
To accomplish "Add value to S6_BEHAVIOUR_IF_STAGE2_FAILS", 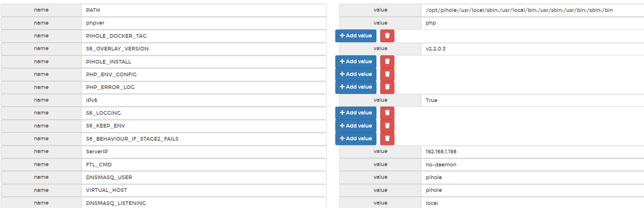I will pos(356,139).
